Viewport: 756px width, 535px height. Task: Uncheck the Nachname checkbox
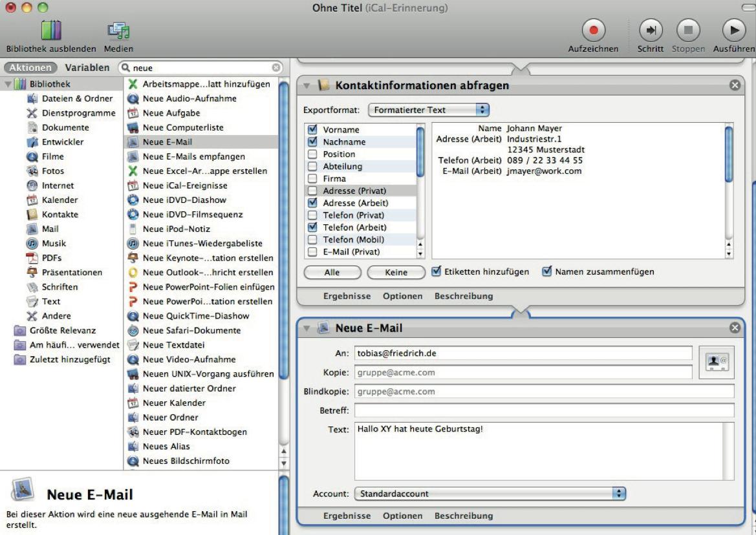click(x=312, y=142)
